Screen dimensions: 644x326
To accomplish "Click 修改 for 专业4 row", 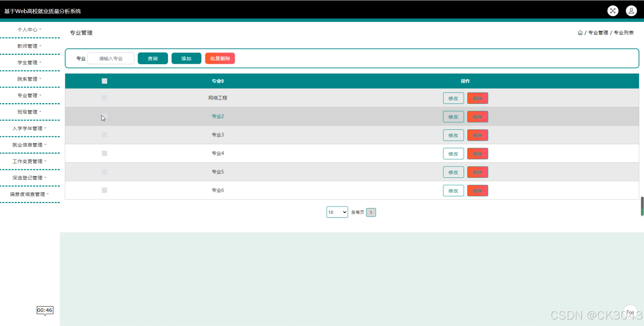I will 453,154.
